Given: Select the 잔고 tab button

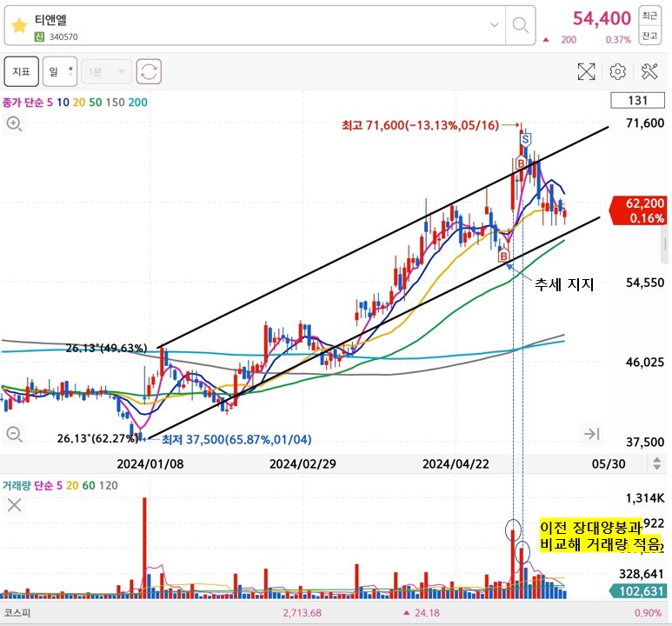Looking at the screenshot, I should click(649, 35).
